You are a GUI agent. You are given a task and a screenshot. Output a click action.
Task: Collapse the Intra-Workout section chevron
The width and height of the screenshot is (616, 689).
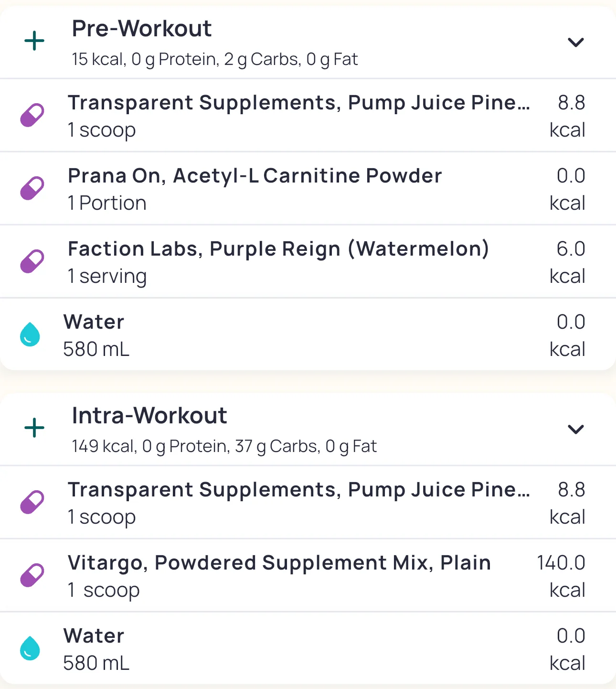pyautogui.click(x=575, y=429)
